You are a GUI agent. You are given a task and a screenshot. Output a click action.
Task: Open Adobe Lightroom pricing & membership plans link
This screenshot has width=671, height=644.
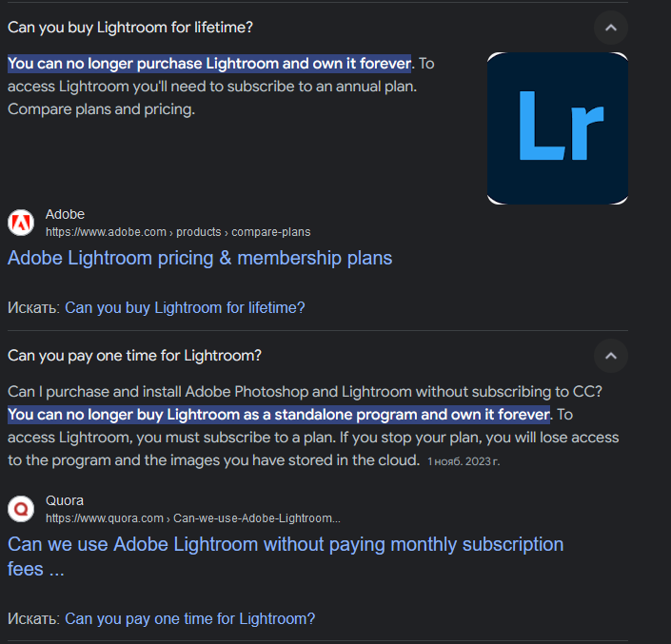pyautogui.click(x=200, y=259)
